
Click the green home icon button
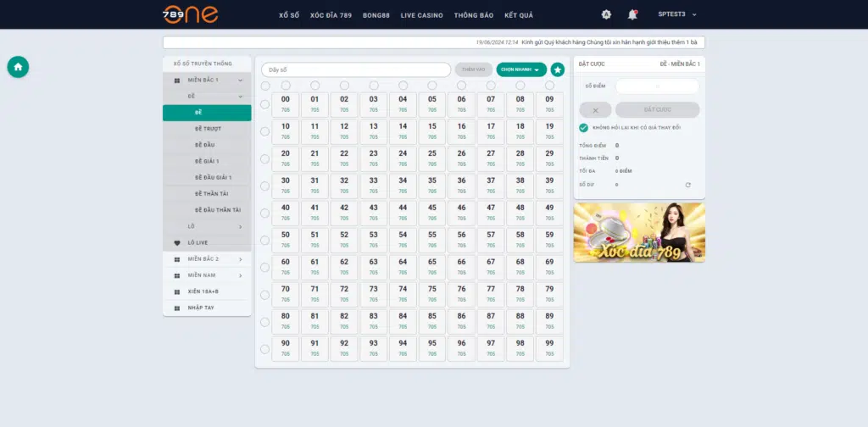point(19,67)
